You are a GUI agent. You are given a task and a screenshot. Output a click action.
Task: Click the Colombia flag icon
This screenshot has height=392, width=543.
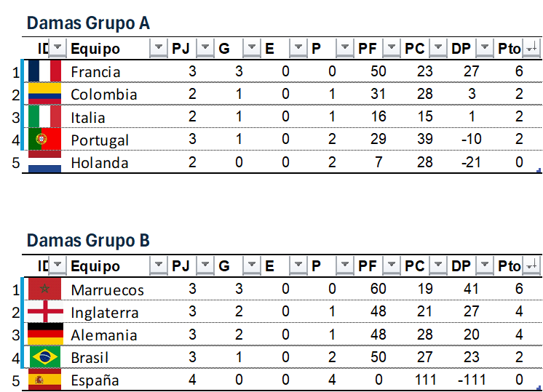coord(44,94)
